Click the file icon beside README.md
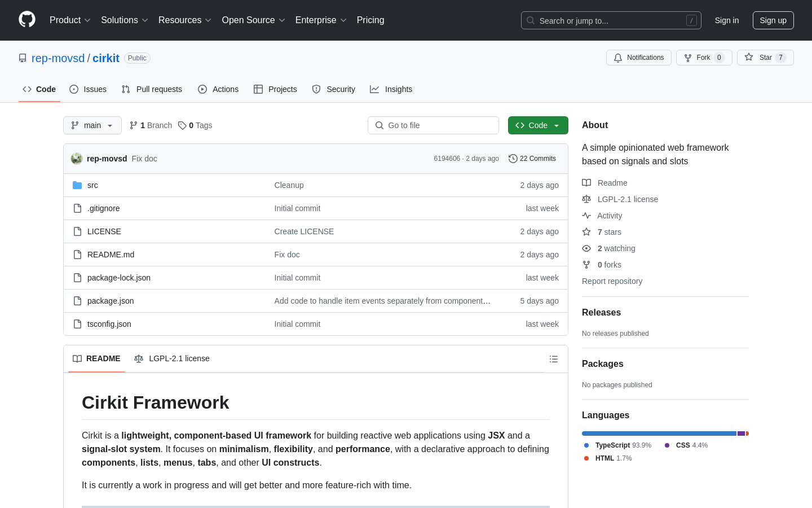 pos(77,255)
